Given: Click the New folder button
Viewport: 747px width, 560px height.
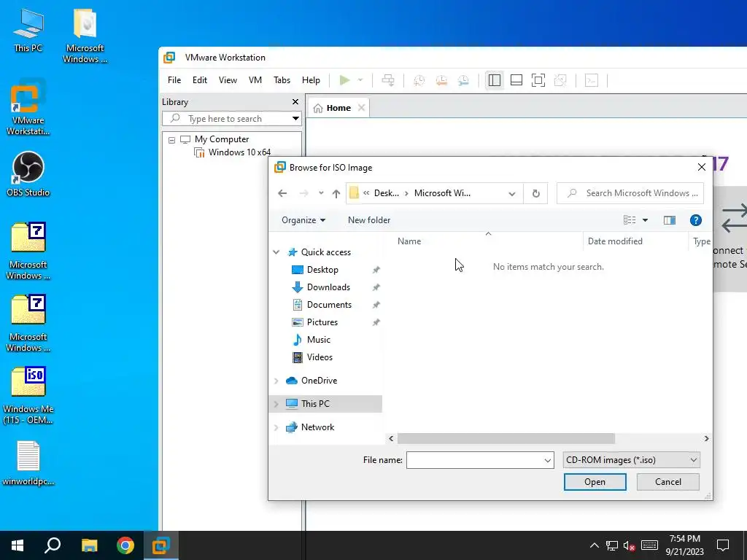Looking at the screenshot, I should click(369, 220).
